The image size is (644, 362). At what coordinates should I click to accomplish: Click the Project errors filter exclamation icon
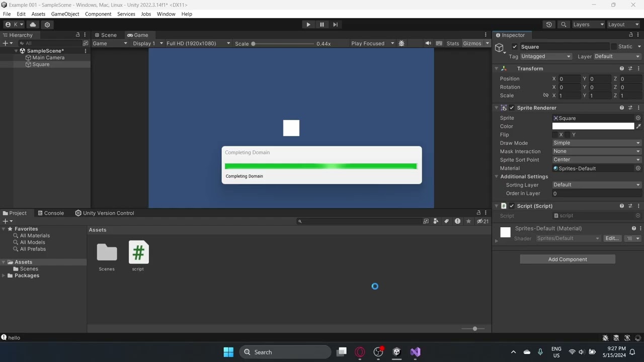click(x=457, y=221)
